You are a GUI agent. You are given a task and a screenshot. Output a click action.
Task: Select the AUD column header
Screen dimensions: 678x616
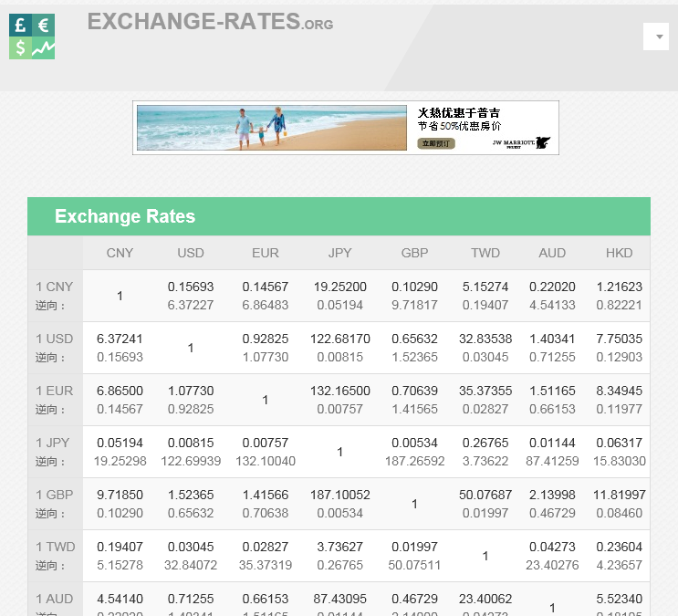[x=552, y=253]
